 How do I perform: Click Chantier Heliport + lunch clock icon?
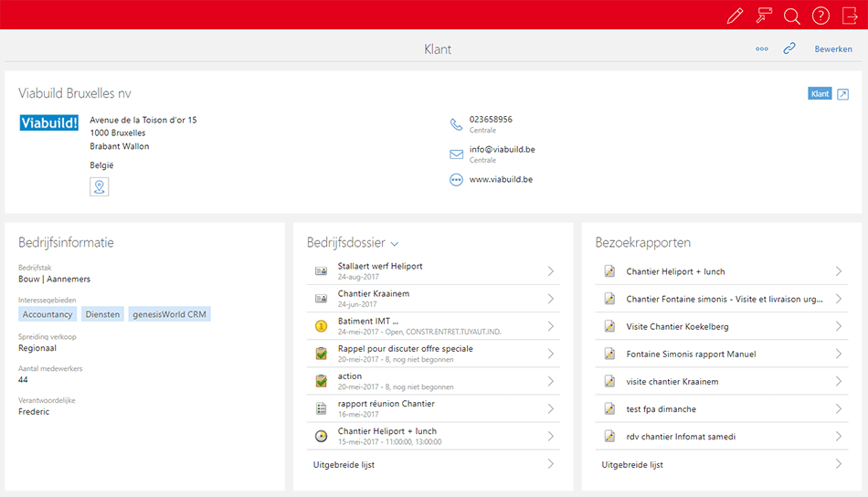point(321,436)
